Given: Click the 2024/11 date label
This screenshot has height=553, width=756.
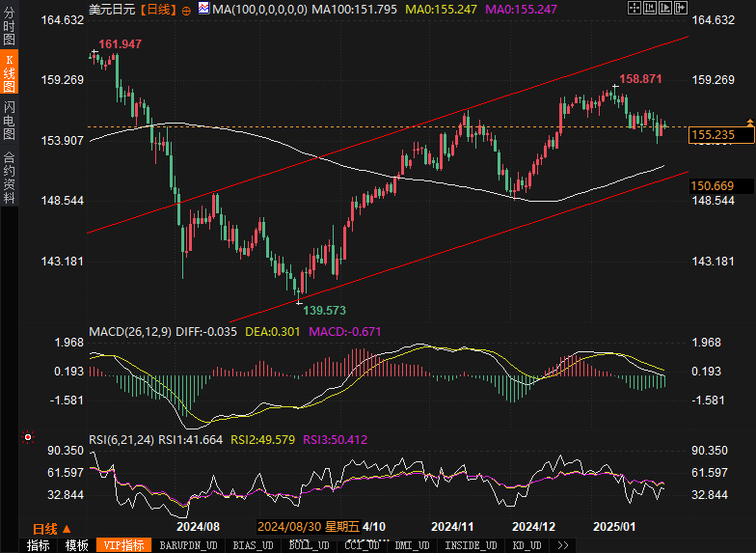Looking at the screenshot, I should [x=452, y=527].
